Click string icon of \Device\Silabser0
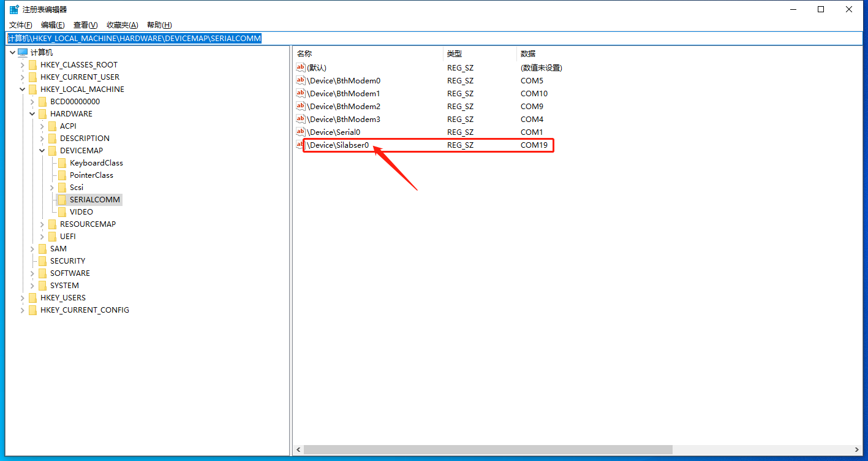Viewport: 868px width, 461px height. (301, 145)
